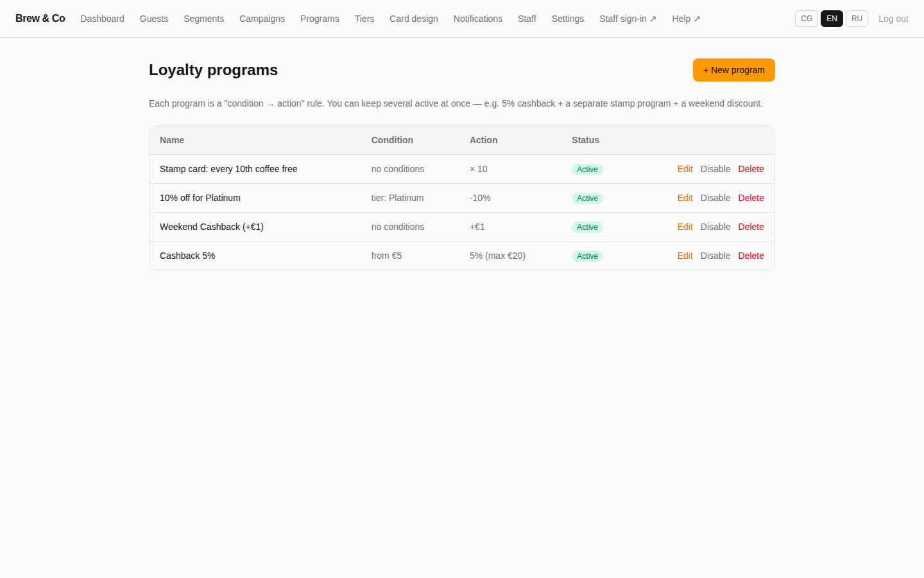Go to Card design

414,19
